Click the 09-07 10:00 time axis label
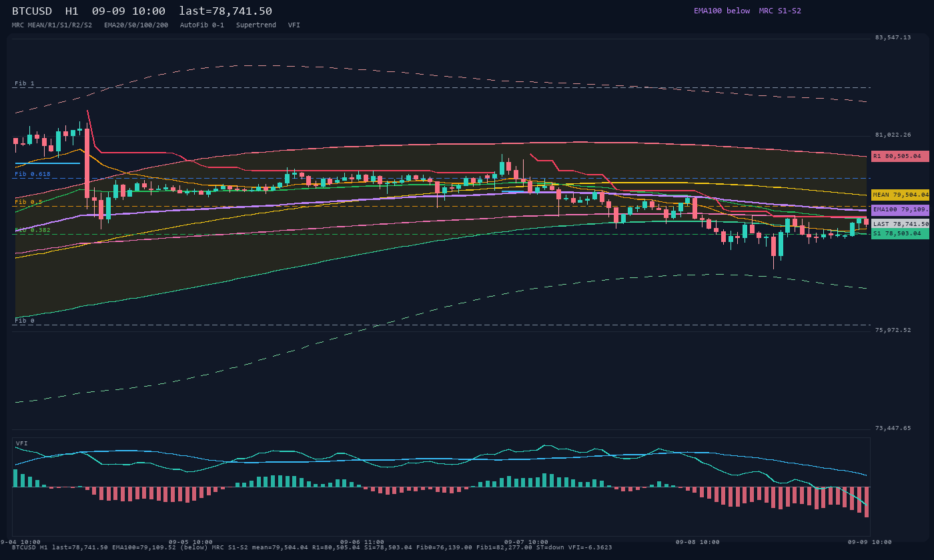 [x=526, y=542]
